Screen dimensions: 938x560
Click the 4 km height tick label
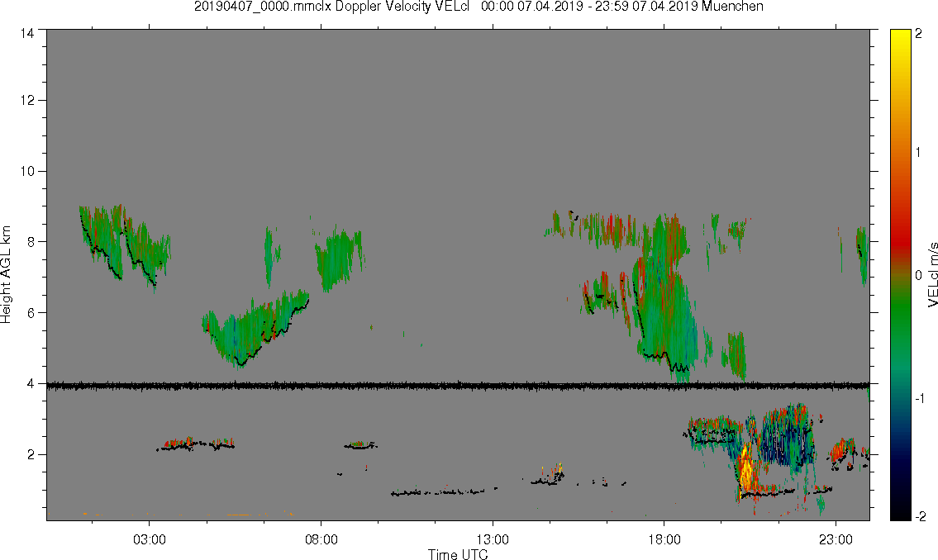point(31,384)
